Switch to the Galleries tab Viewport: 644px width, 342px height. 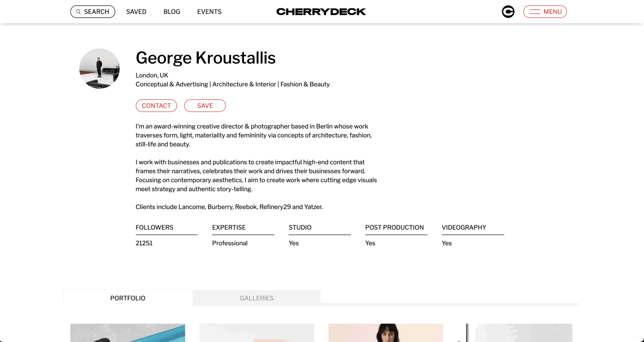click(x=256, y=298)
